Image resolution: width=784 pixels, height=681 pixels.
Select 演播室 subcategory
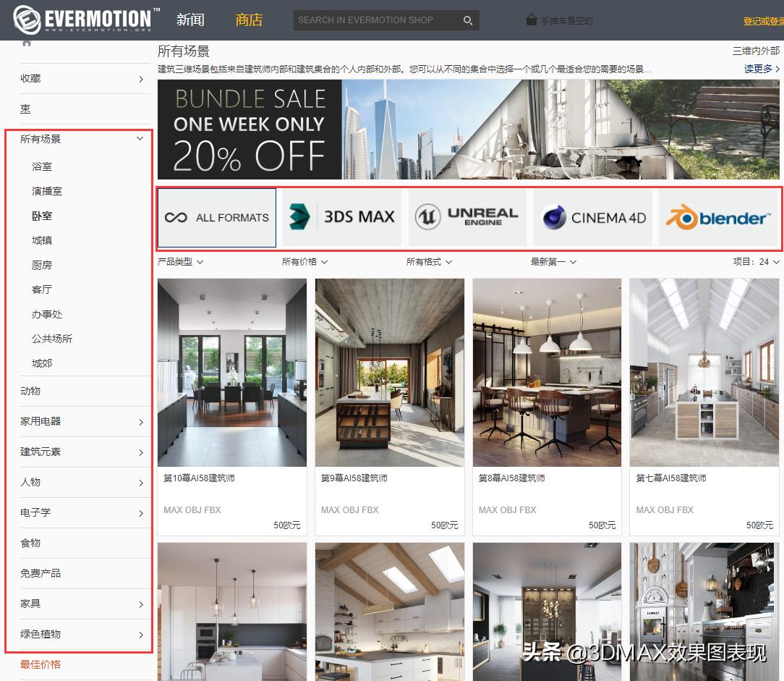click(47, 191)
